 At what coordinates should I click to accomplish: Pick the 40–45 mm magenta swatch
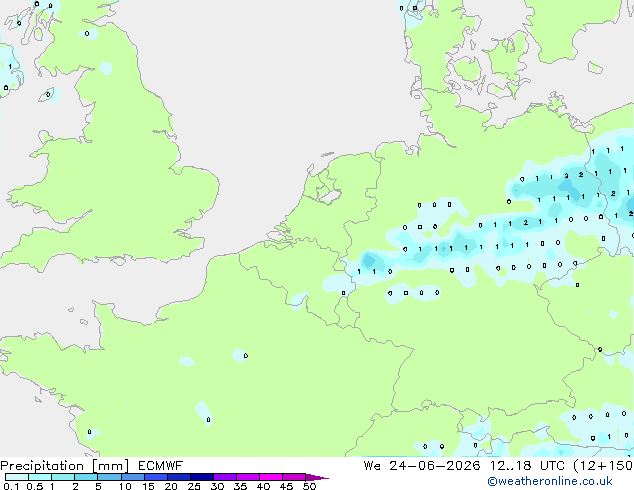tap(271, 477)
